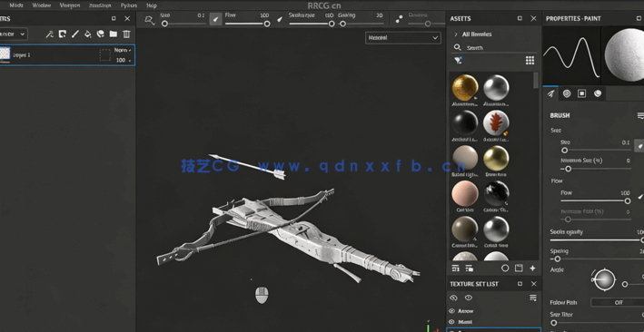Select the pink skin material thumbnail
The image size is (644, 332).
coord(465,193)
